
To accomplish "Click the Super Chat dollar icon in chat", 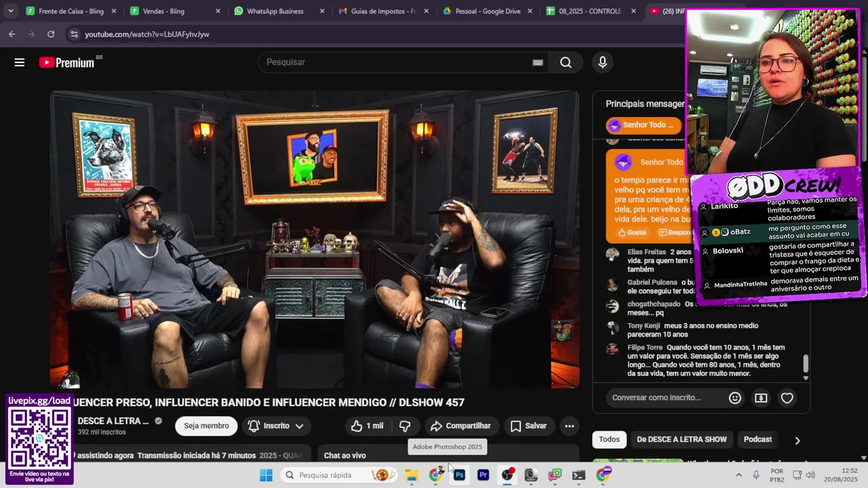I will (x=761, y=398).
